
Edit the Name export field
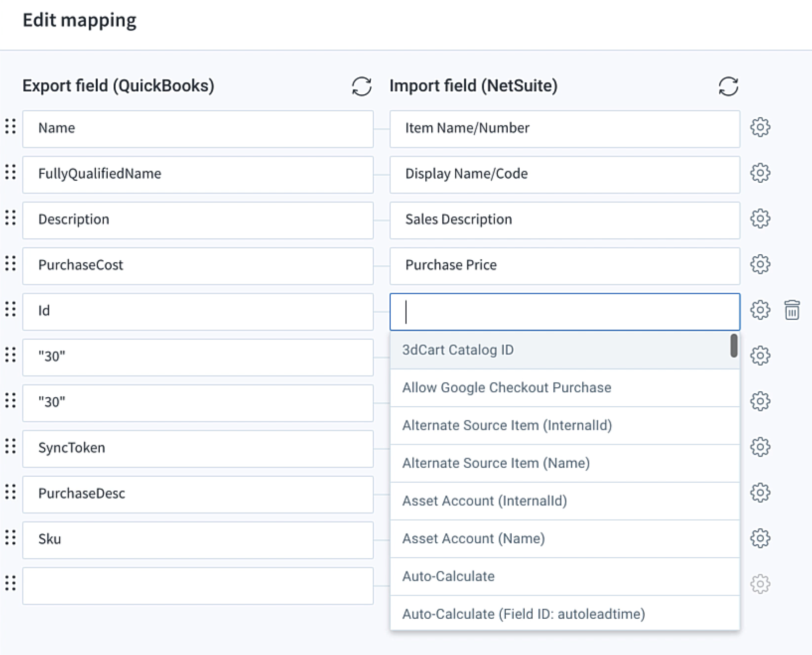[198, 129]
